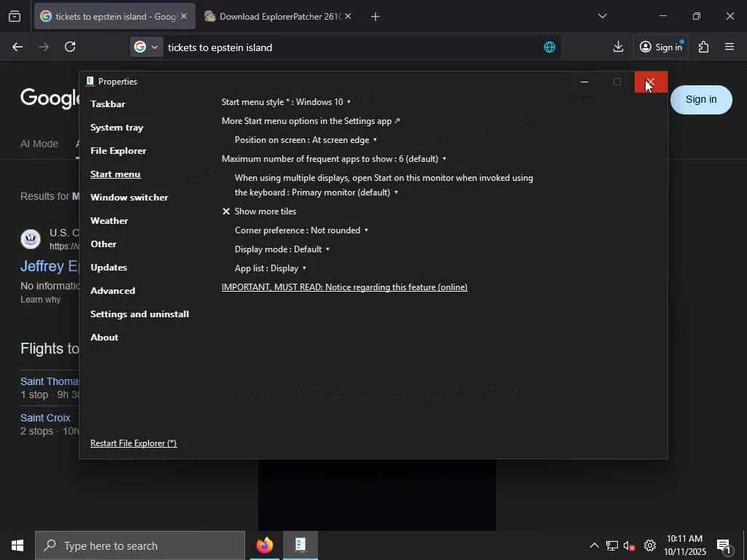This screenshot has width=747, height=560.
Task: Open IMPORTANT, MUST READ notice link
Action: coord(344,287)
